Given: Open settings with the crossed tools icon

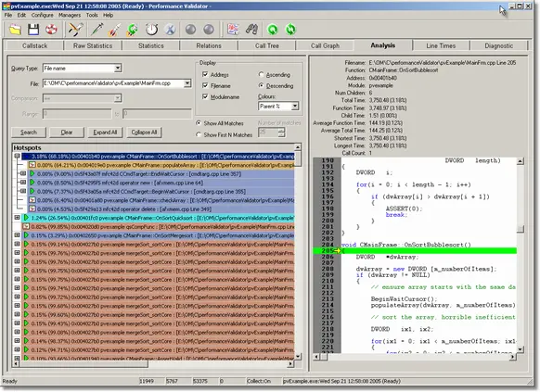Looking at the screenshot, I should coord(75,30).
